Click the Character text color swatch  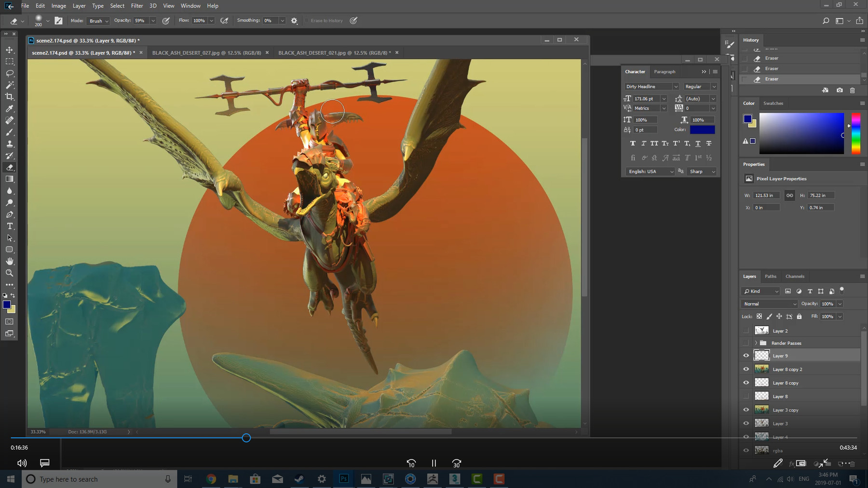pos(702,130)
